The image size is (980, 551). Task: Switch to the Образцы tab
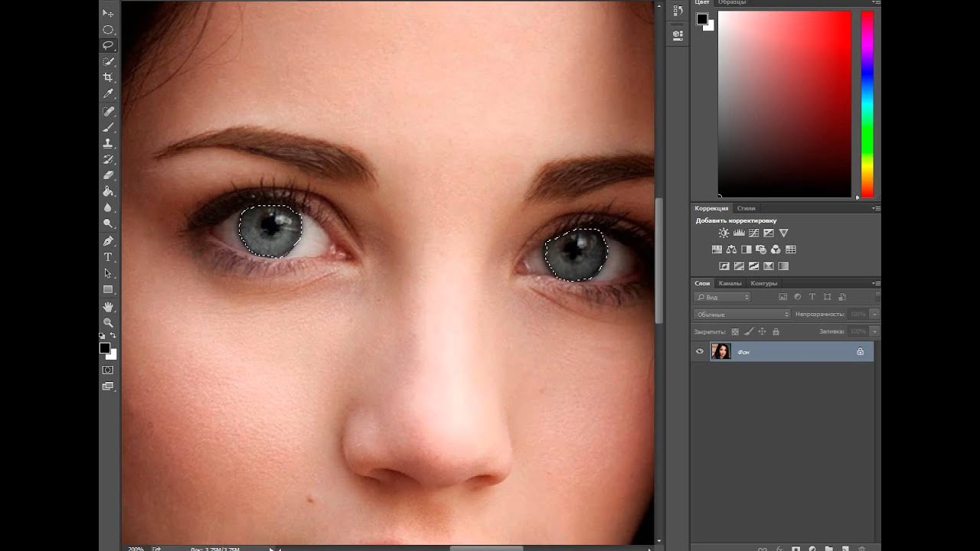click(732, 3)
